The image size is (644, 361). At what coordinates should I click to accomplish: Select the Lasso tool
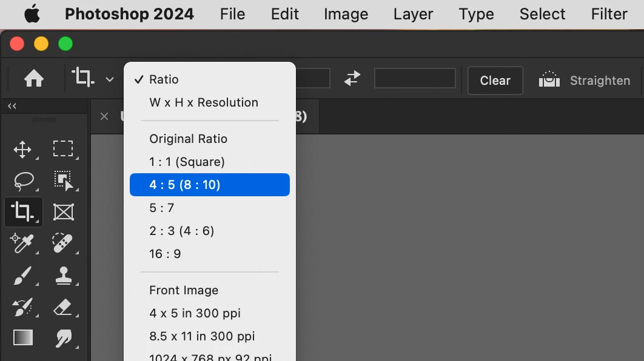[24, 181]
